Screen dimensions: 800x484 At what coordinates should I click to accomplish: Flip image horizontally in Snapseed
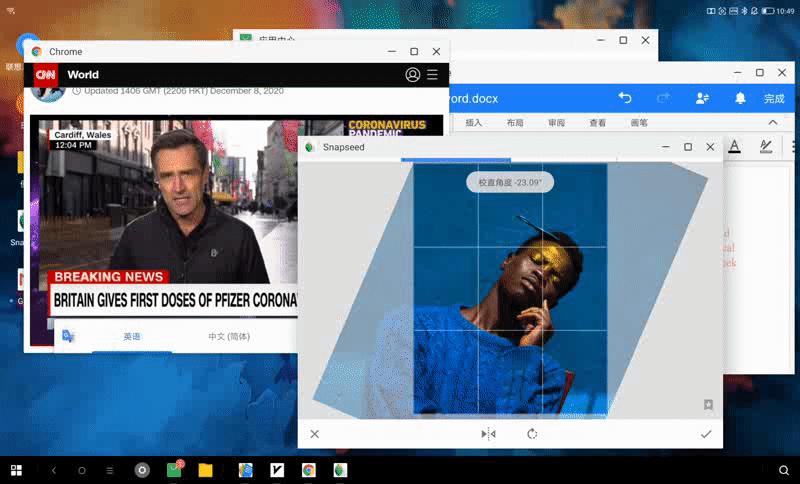click(488, 434)
